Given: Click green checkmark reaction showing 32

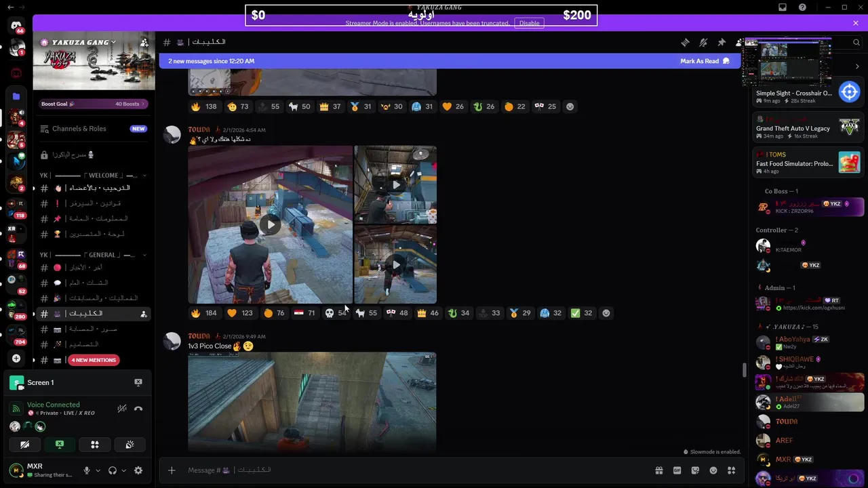Looking at the screenshot, I should 582,313.
